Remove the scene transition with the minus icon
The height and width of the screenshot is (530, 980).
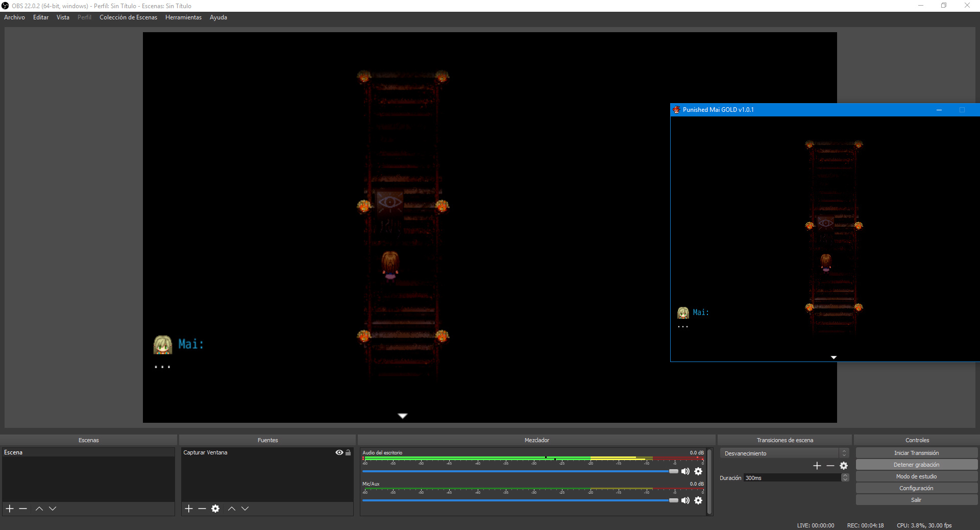[830, 466]
